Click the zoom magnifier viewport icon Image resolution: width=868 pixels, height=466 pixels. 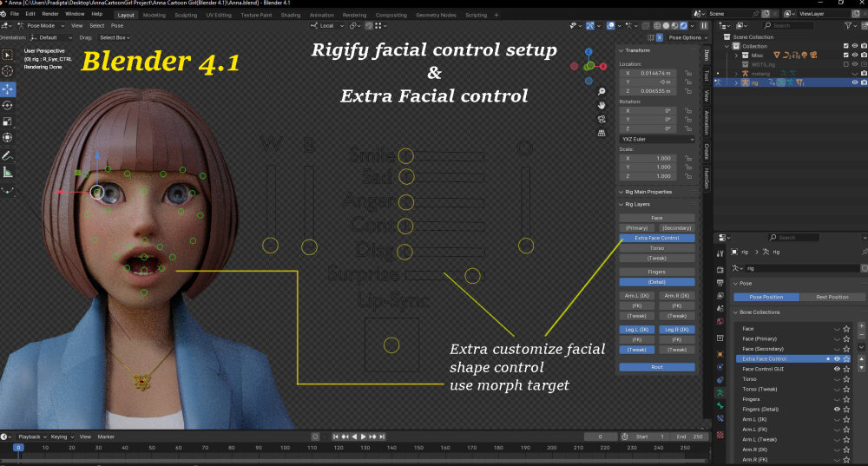click(602, 91)
